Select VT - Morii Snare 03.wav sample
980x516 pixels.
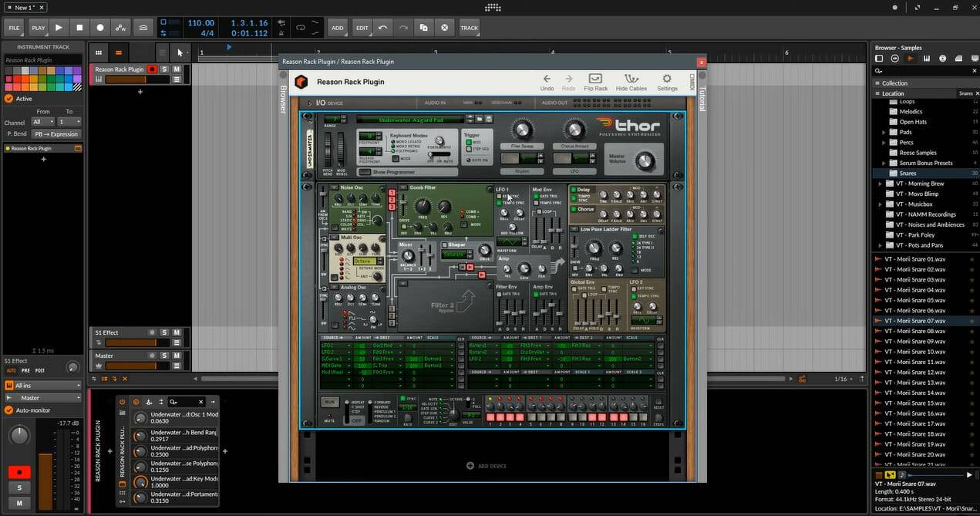coord(914,279)
